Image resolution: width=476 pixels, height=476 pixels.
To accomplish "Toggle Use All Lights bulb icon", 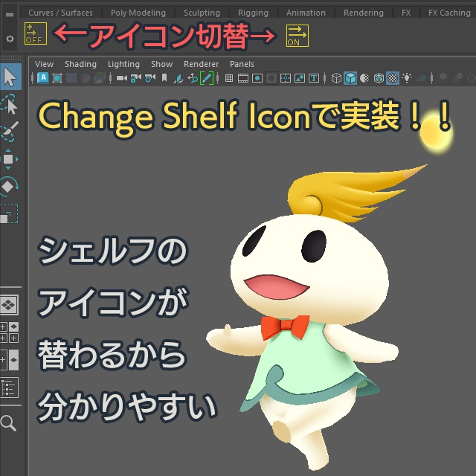I will [407, 78].
